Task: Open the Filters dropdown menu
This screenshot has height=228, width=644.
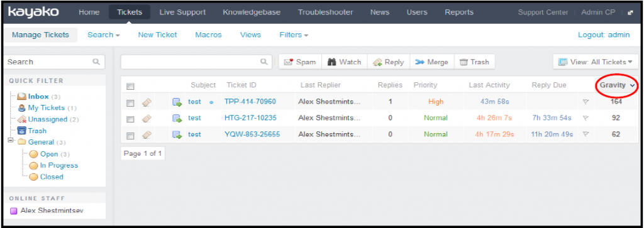Action: click(x=294, y=35)
